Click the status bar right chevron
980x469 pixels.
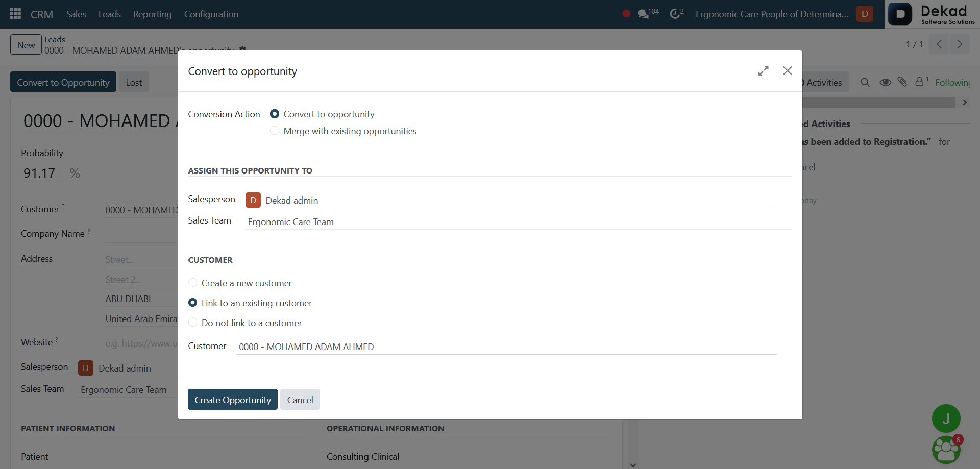click(965, 102)
